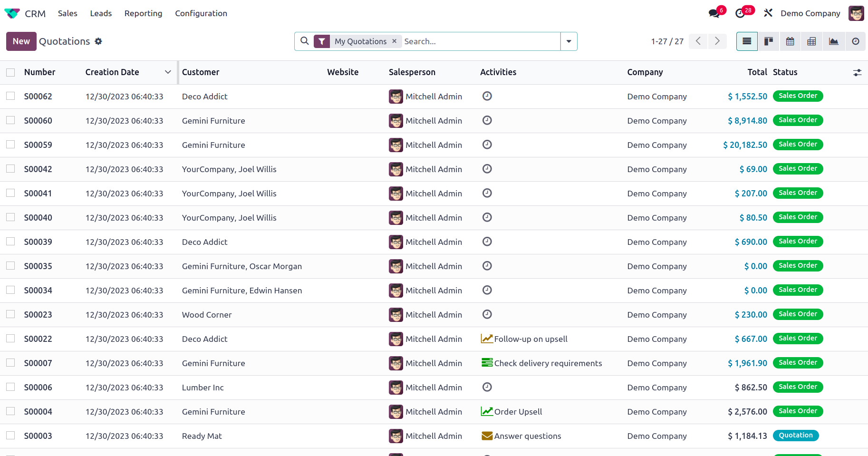Check the row checkbox for Ready Mat

(10, 435)
